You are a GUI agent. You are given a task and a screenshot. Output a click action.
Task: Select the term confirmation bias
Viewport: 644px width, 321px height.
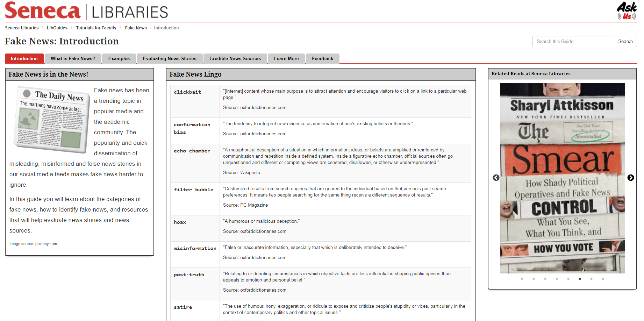click(x=192, y=128)
